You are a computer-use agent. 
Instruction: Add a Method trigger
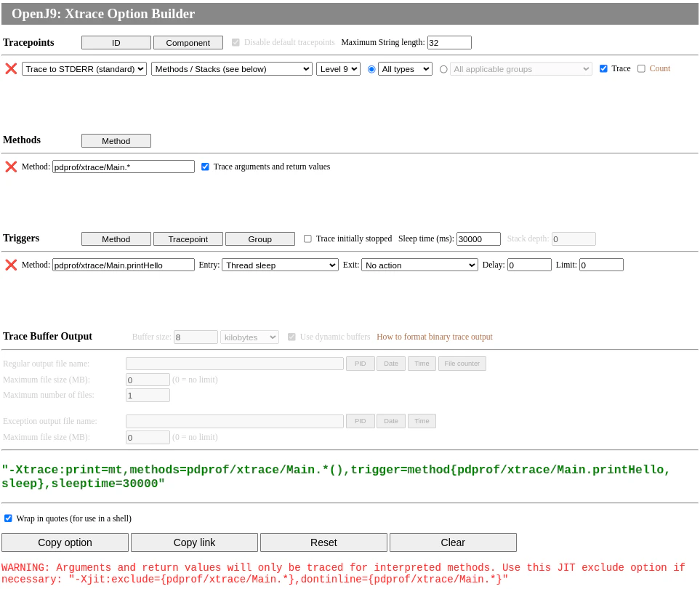[x=116, y=239]
